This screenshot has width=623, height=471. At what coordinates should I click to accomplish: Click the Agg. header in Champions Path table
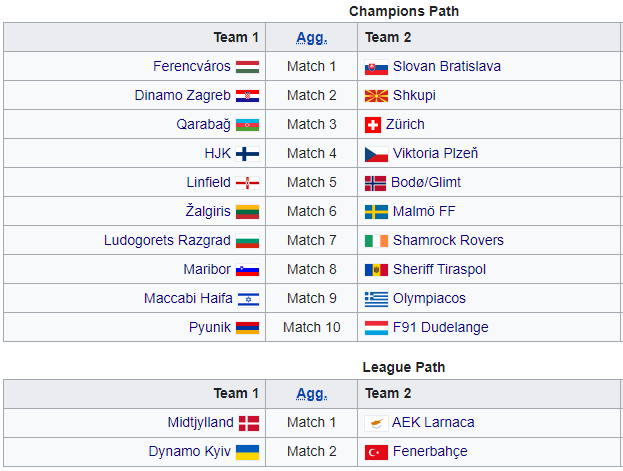point(311,38)
